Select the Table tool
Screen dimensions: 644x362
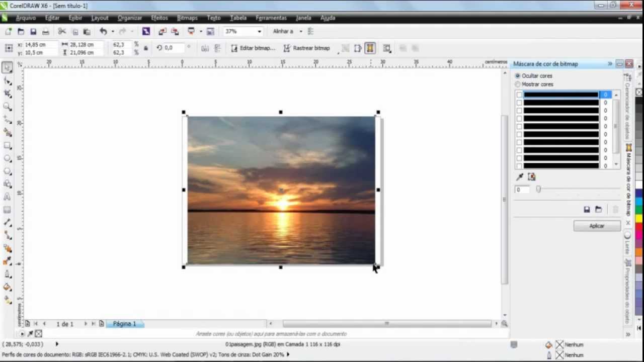coord(7,210)
